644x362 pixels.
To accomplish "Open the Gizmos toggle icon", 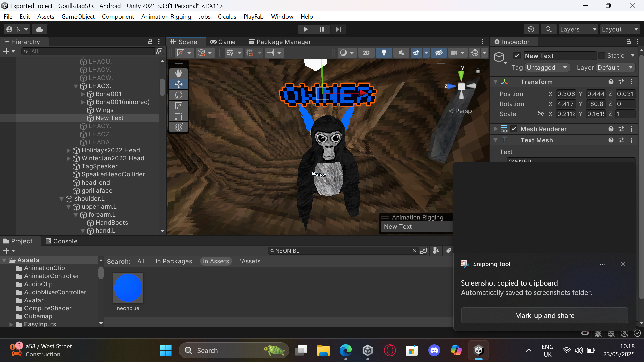I will pyautogui.click(x=475, y=53).
